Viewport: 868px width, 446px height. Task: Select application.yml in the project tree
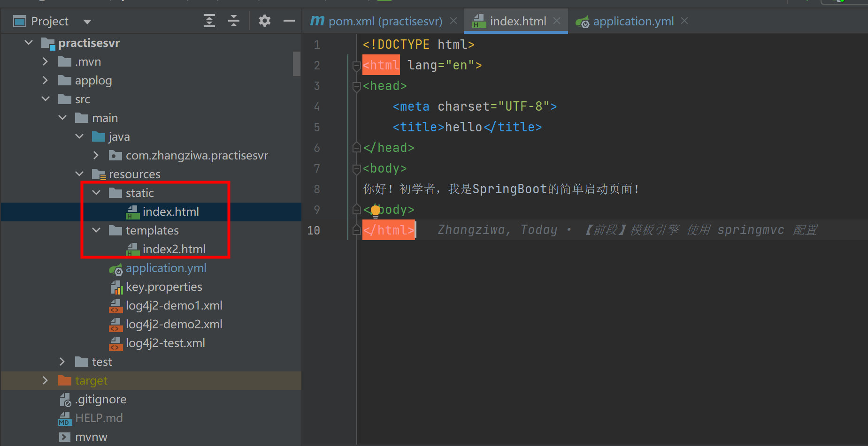166,268
